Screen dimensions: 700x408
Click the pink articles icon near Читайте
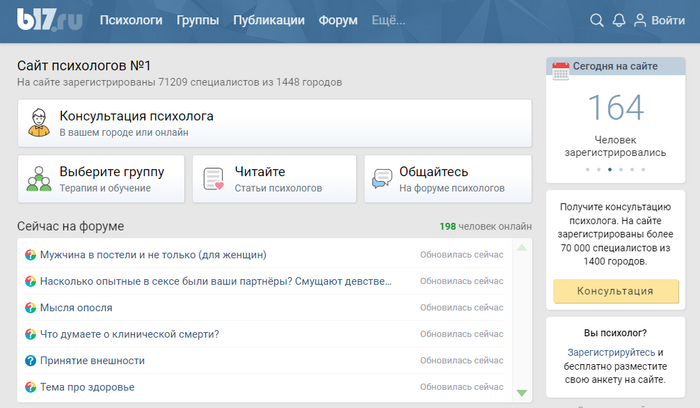click(213, 179)
